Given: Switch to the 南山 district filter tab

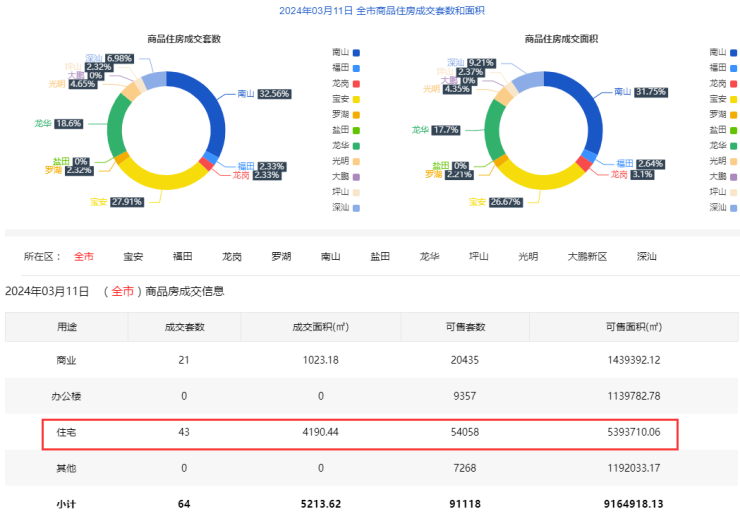Looking at the screenshot, I should pyautogui.click(x=330, y=257).
